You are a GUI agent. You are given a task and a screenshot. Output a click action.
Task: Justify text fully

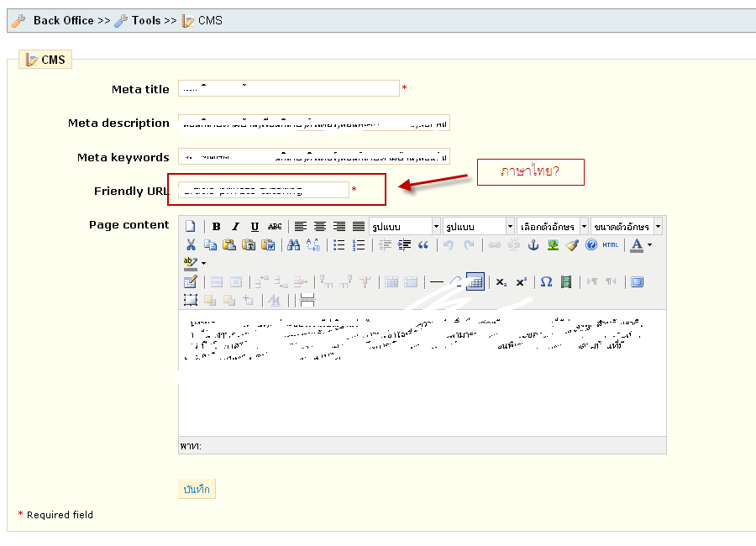pyautogui.click(x=358, y=226)
